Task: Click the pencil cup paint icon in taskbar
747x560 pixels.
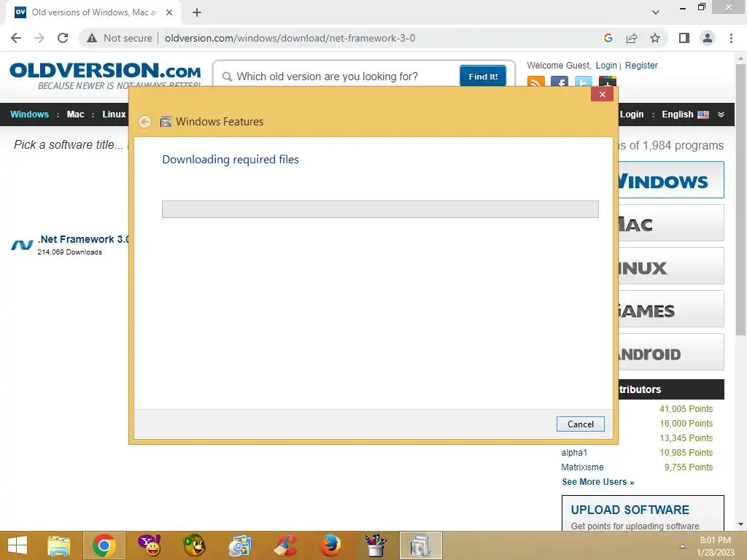Action: pos(376,545)
